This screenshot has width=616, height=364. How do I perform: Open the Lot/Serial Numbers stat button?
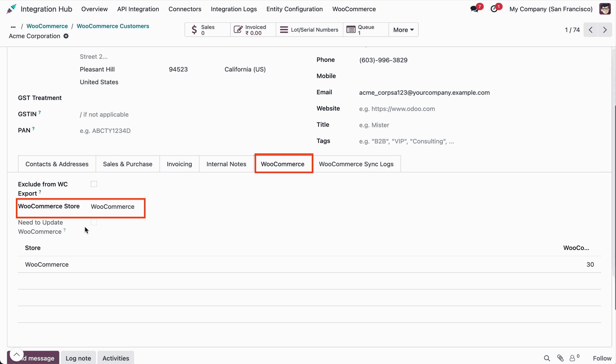click(x=309, y=30)
